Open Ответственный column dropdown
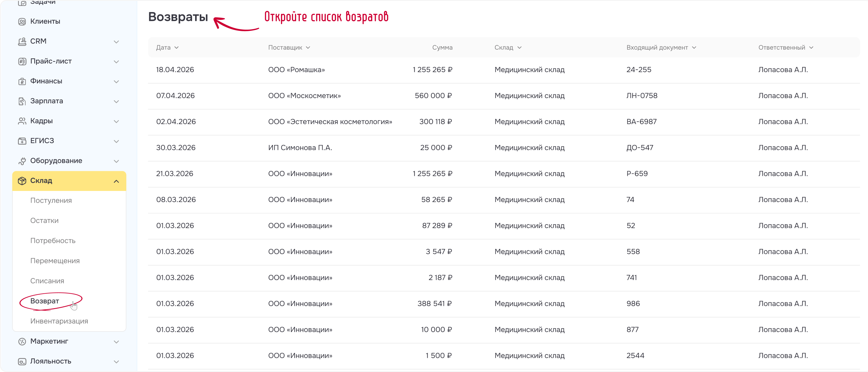The height and width of the screenshot is (372, 868). click(786, 48)
